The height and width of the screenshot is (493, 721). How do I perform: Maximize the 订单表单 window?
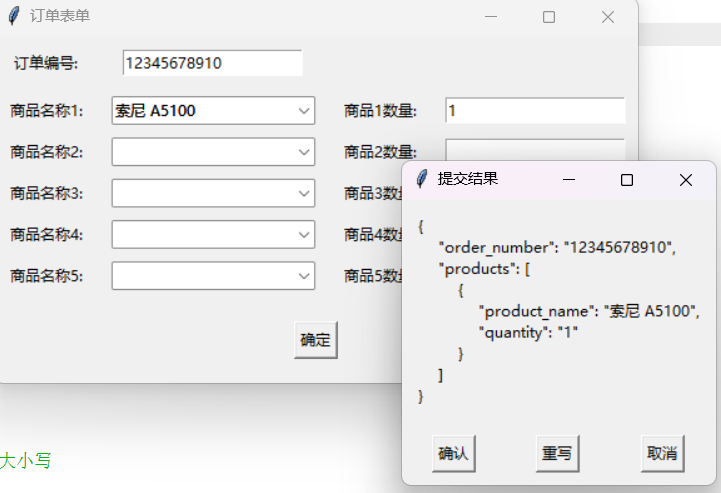[549, 17]
